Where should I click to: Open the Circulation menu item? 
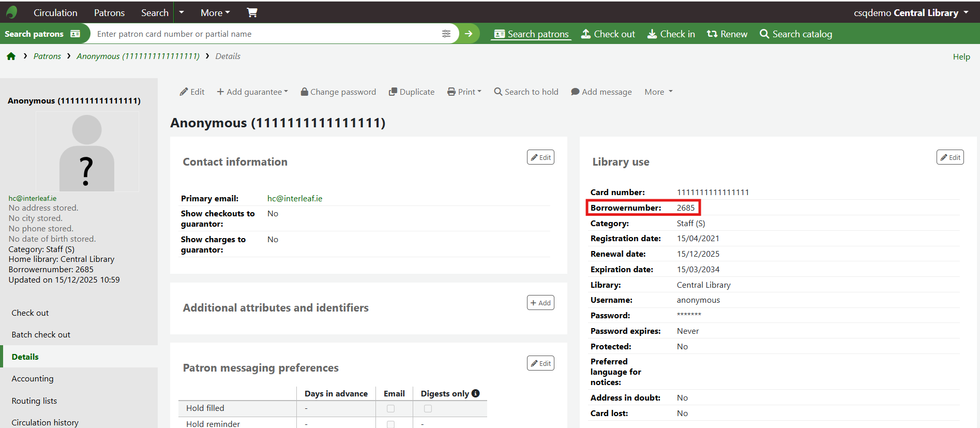[x=55, y=12]
